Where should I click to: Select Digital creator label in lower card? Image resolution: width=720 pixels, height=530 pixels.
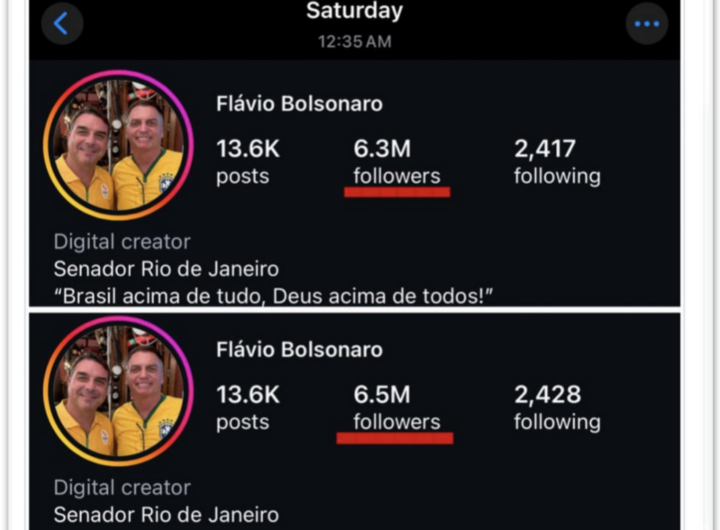point(122,488)
